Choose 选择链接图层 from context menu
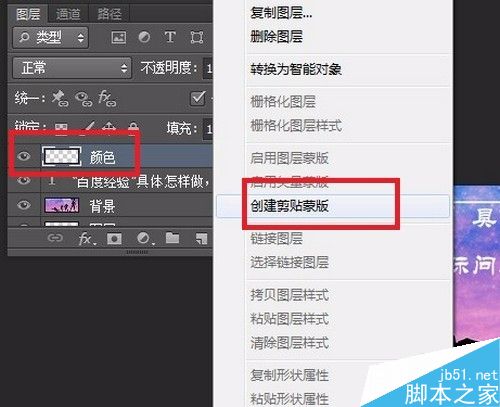 [x=289, y=263]
